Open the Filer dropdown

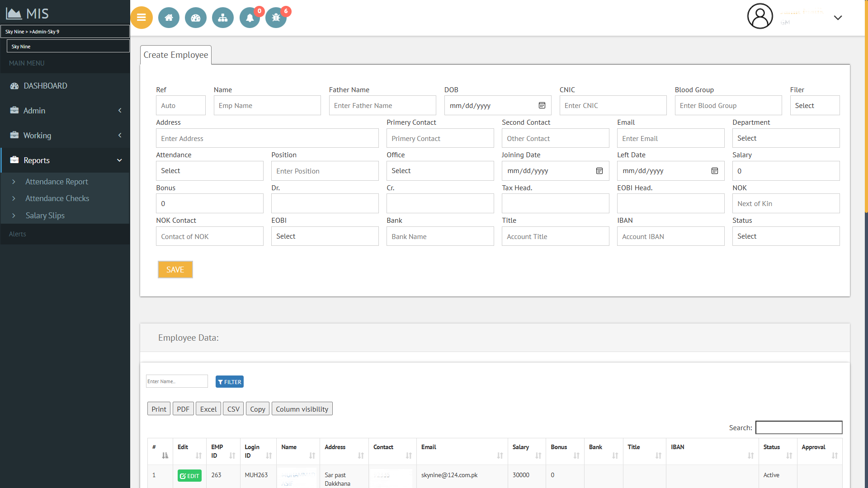pyautogui.click(x=815, y=105)
